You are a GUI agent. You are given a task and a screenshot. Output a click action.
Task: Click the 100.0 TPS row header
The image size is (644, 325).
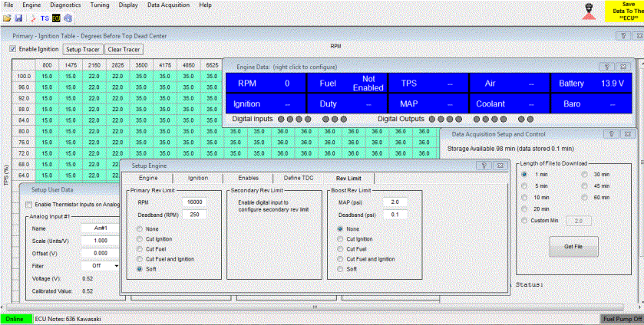tap(24, 77)
